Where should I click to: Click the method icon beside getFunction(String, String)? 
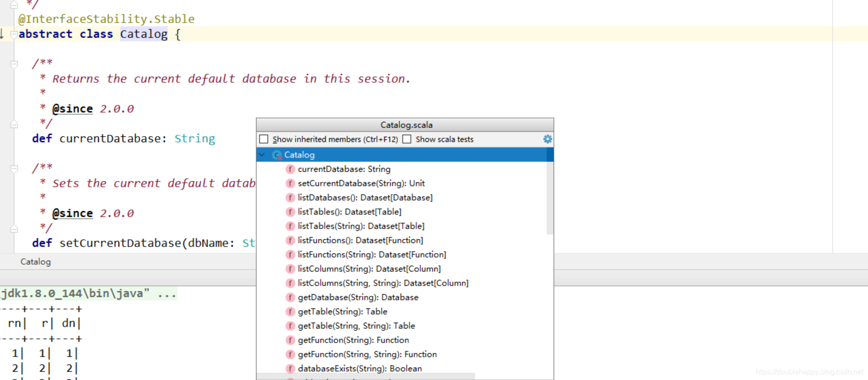(x=290, y=354)
